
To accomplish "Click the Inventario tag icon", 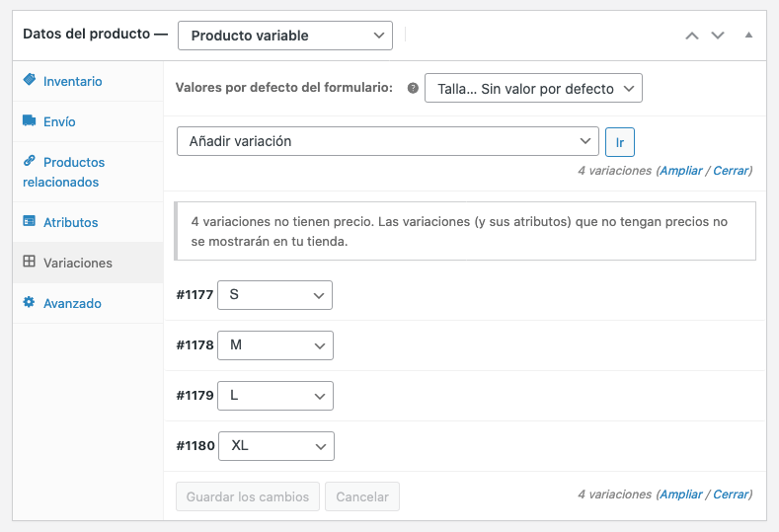I will (30, 80).
